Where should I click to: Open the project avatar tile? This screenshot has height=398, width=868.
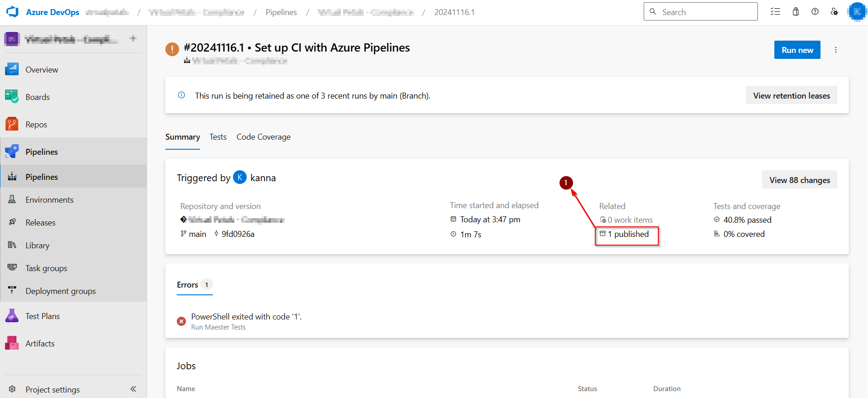click(12, 39)
